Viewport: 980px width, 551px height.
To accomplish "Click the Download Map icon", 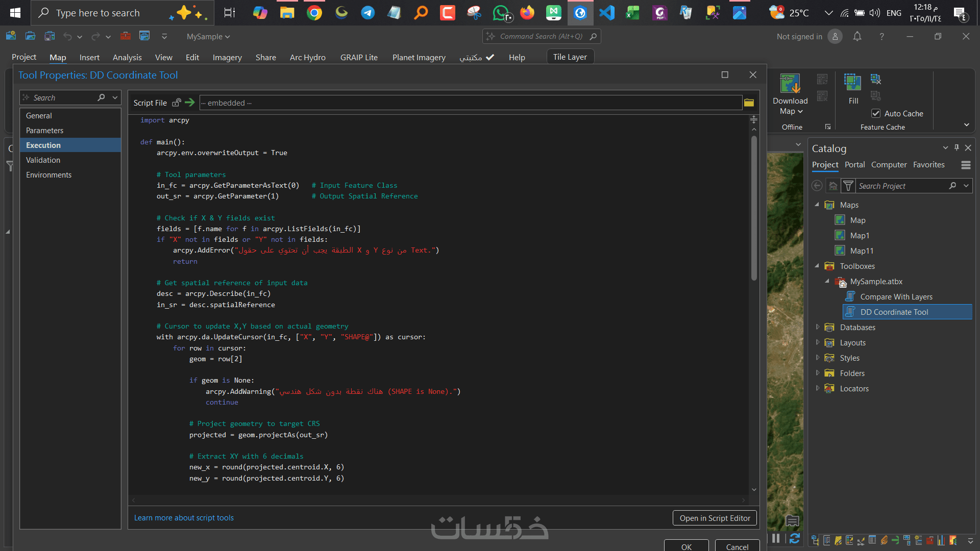I will 790,84.
